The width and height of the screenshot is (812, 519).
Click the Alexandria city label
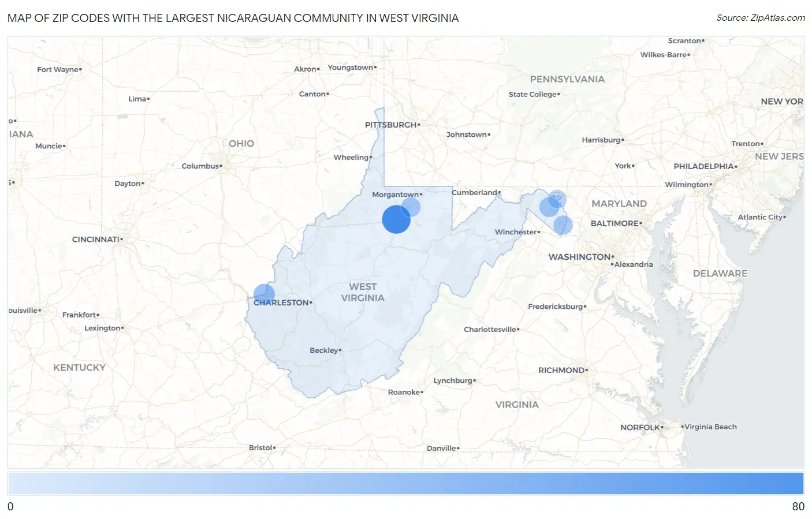pyautogui.click(x=634, y=264)
